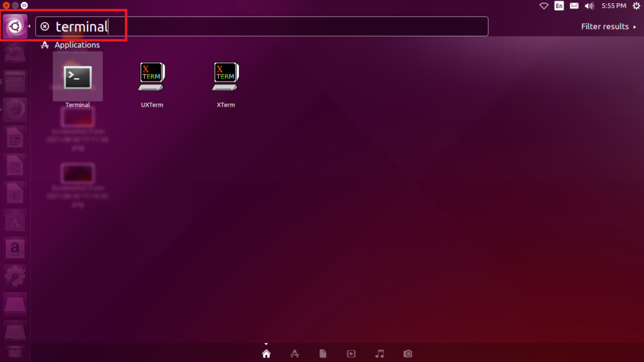Switch to the Home lens tab
The image size is (644, 362).
[266, 354]
